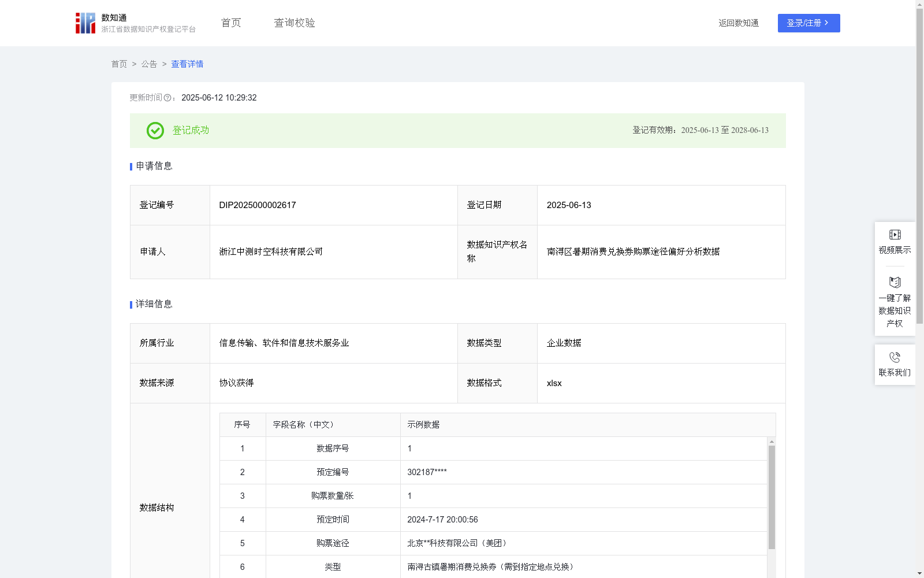Click the green 登记成功 checkmark icon
Viewport: 924px width, 578px height.
155,131
